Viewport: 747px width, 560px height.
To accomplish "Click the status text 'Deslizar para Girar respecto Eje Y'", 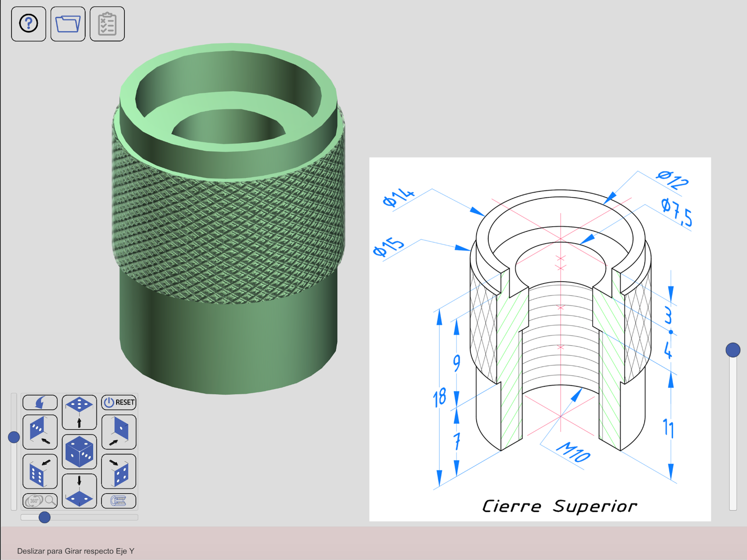I will [76, 551].
